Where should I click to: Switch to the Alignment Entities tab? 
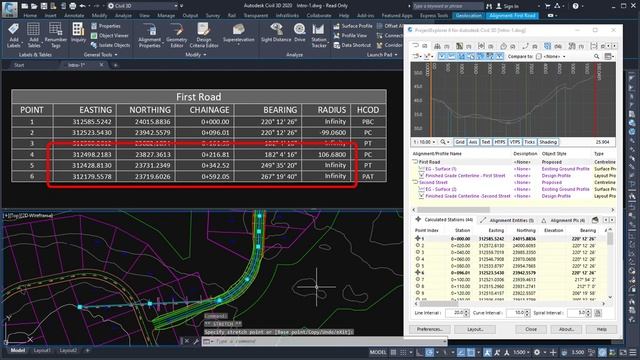507,220
